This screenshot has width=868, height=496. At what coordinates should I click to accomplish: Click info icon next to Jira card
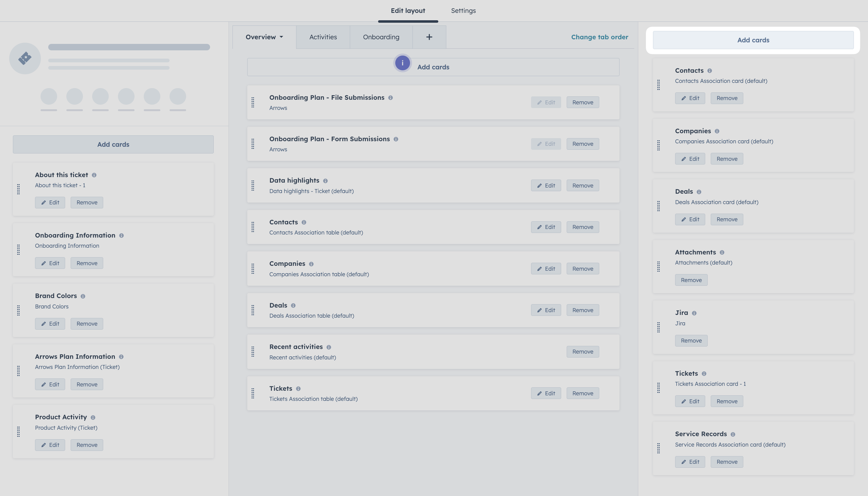(x=694, y=313)
